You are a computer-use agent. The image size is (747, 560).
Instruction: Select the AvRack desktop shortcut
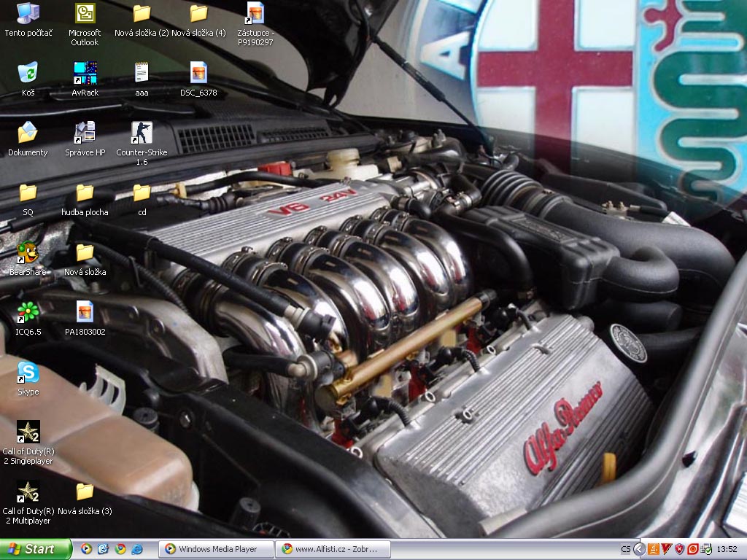85,74
